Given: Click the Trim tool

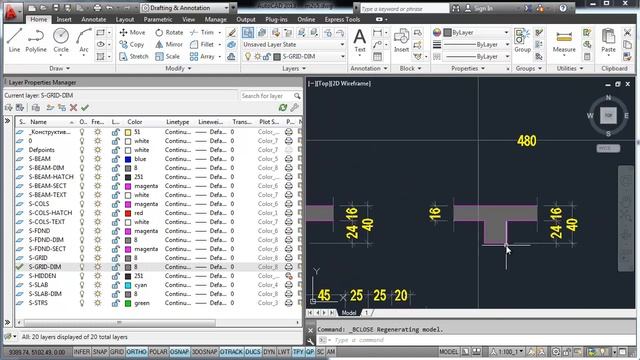Looking at the screenshot, I should 202,32.
